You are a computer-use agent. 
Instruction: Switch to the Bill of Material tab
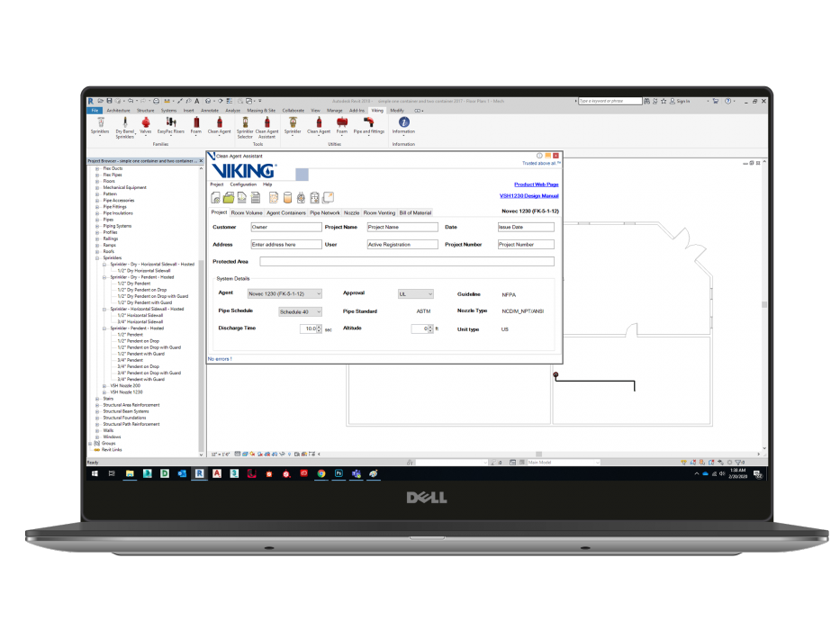coord(415,212)
